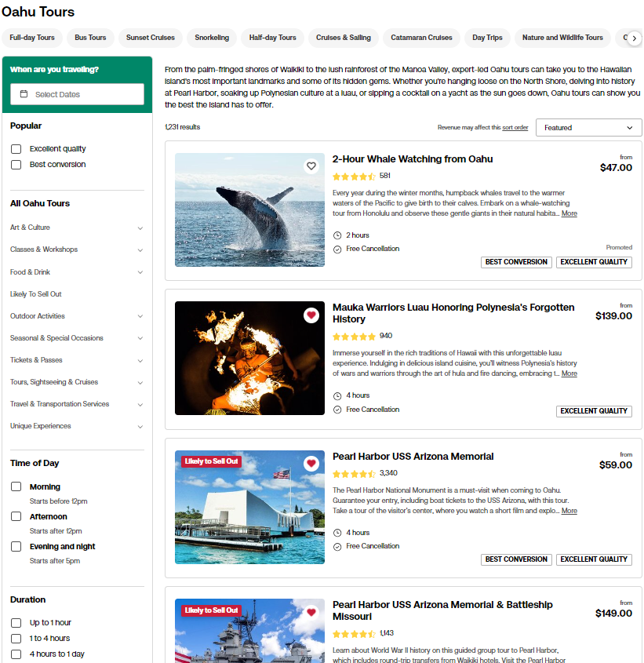Click Excellent Quality badge on USS Arizona Memorial

tap(594, 559)
